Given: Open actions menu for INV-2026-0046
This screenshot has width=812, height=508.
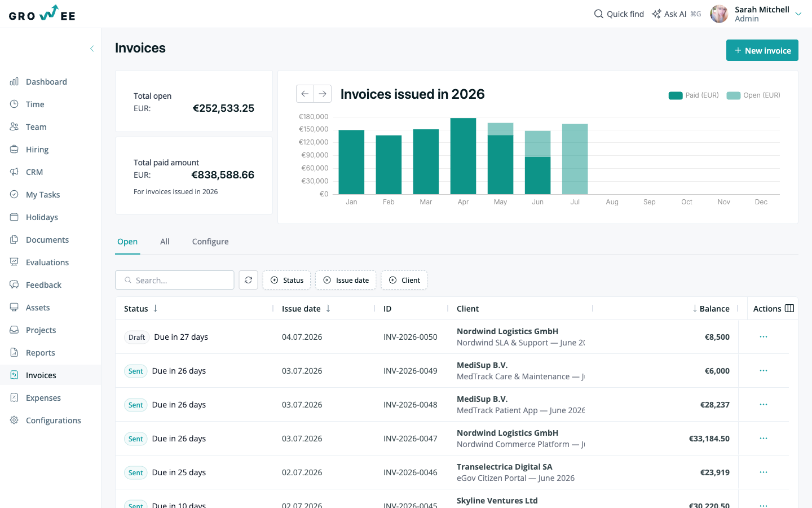Looking at the screenshot, I should (x=764, y=472).
